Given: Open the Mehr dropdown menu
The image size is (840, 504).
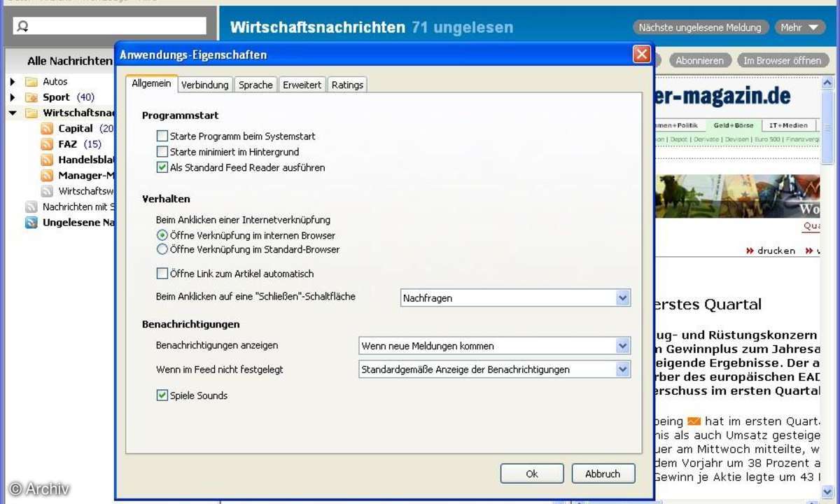Looking at the screenshot, I should pyautogui.click(x=800, y=27).
